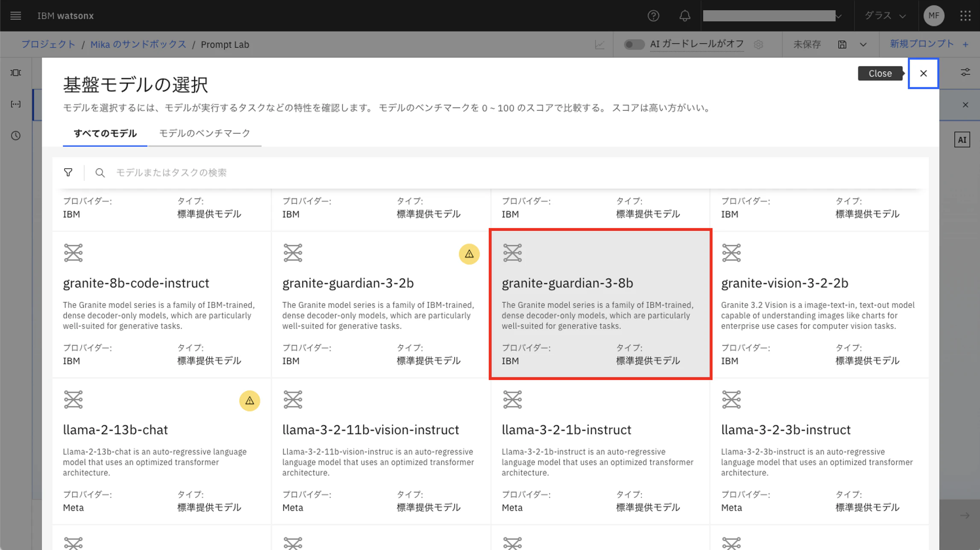Click the warning badge on granite-guardian-3-2b
980x550 pixels.
tap(469, 254)
